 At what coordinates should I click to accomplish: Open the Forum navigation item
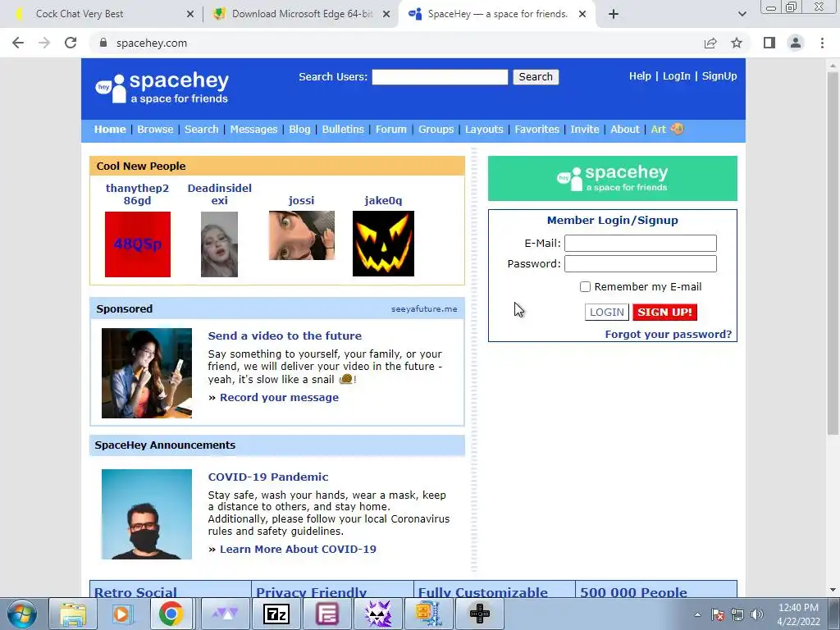click(391, 129)
